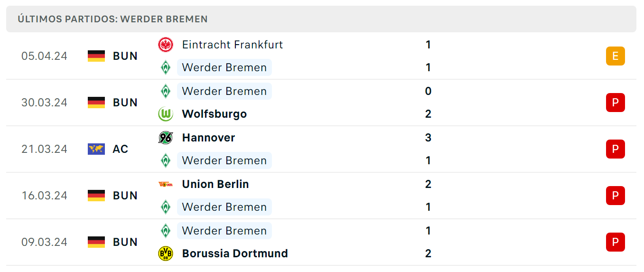Screen dimensions: 644x272
Task: Open the Hannover team link
Action: [208, 138]
